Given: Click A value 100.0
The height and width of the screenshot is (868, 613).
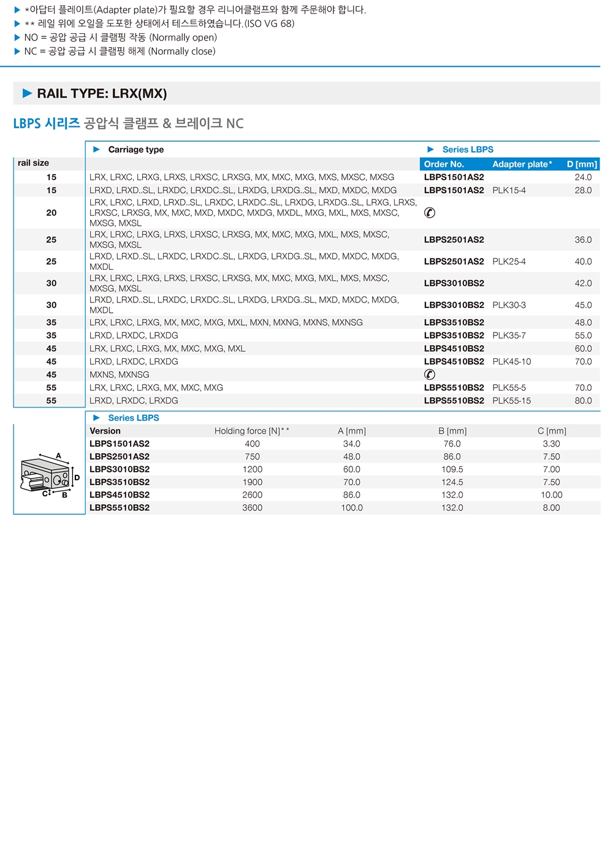Looking at the screenshot, I should [x=352, y=508].
